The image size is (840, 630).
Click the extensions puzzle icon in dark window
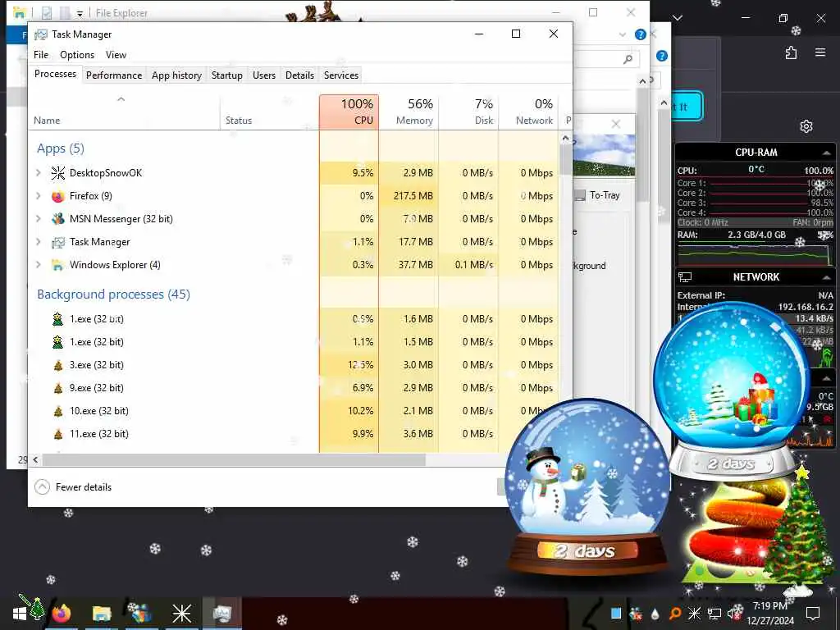coord(792,52)
